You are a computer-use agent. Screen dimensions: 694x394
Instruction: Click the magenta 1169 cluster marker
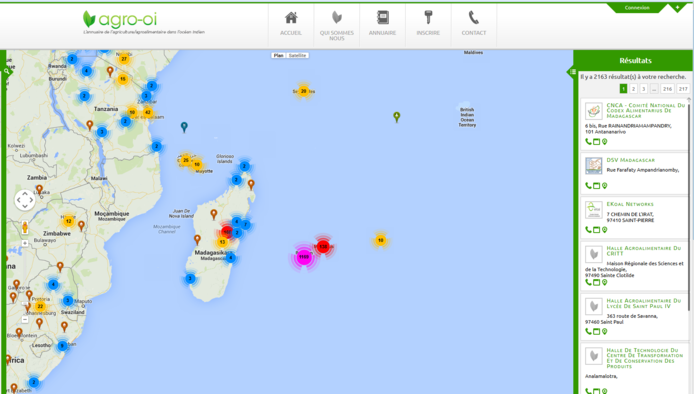pyautogui.click(x=304, y=257)
